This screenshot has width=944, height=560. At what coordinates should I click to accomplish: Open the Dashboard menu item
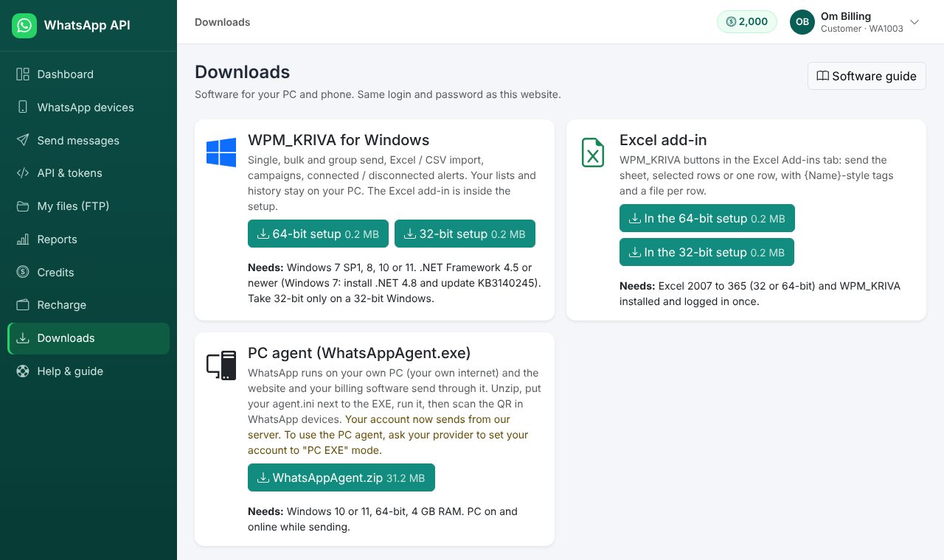[x=88, y=74]
